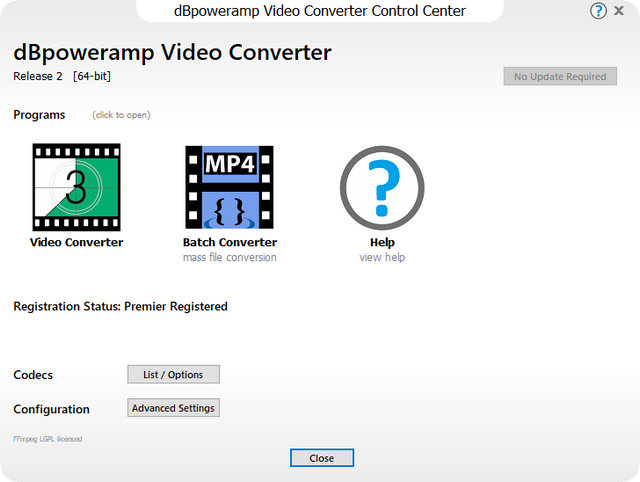The image size is (640, 482).
Task: Click the Help label under the question mark
Action: tap(382, 242)
